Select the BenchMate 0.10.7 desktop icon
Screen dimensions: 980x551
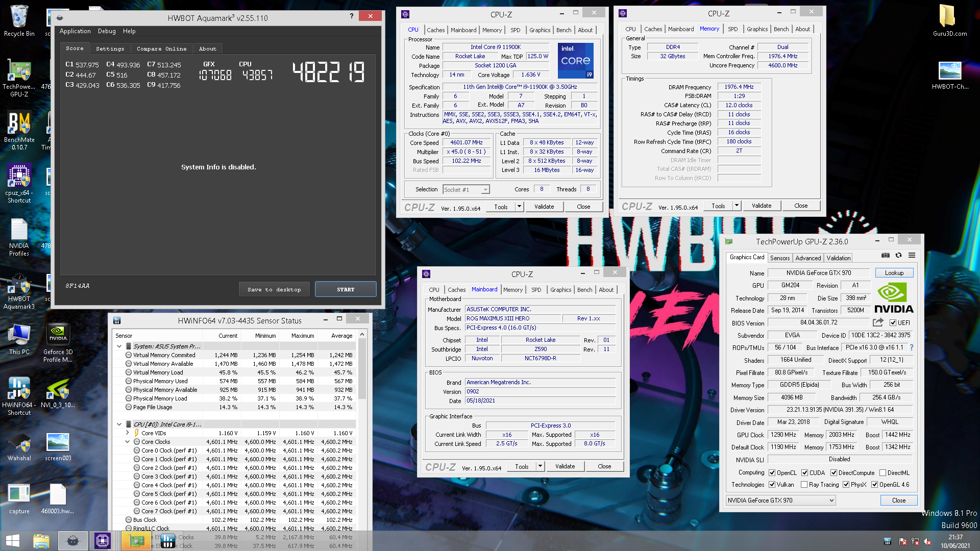(19, 131)
